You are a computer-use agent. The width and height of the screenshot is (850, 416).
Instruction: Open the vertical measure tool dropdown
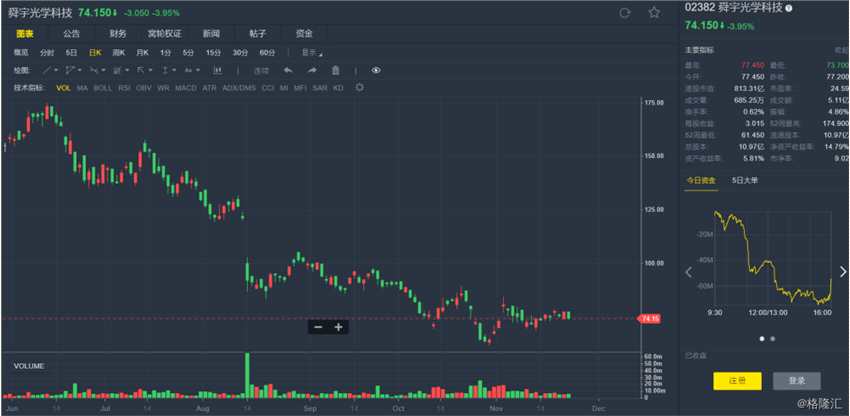[x=169, y=70]
